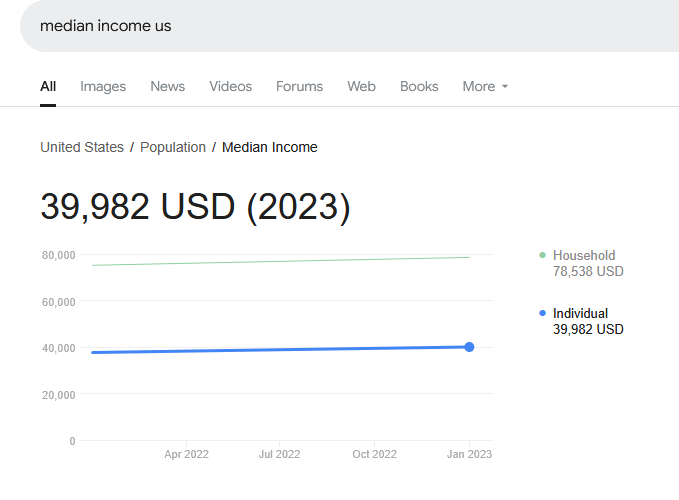Expand the More dropdown menu

pos(485,86)
